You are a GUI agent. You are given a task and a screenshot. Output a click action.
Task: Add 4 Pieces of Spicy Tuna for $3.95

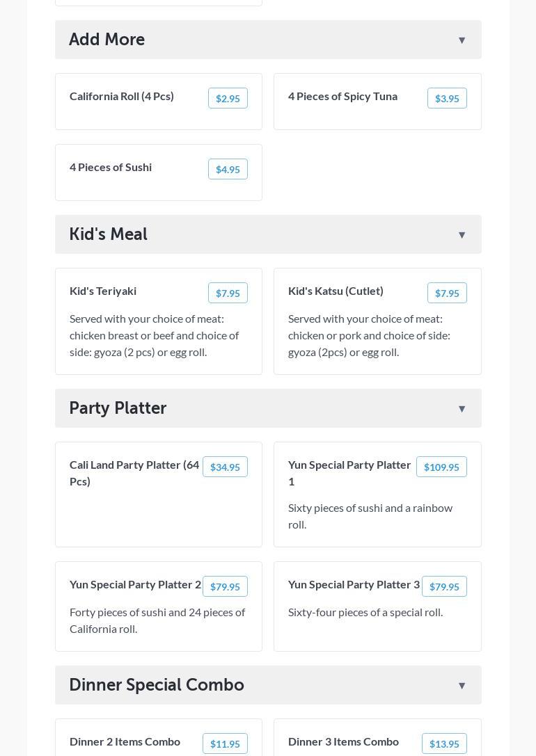(x=447, y=99)
